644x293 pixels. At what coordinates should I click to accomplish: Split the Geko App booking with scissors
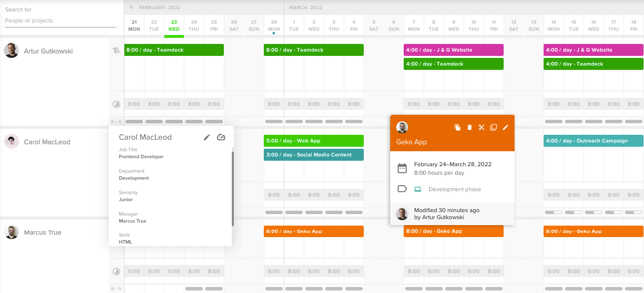coord(481,127)
